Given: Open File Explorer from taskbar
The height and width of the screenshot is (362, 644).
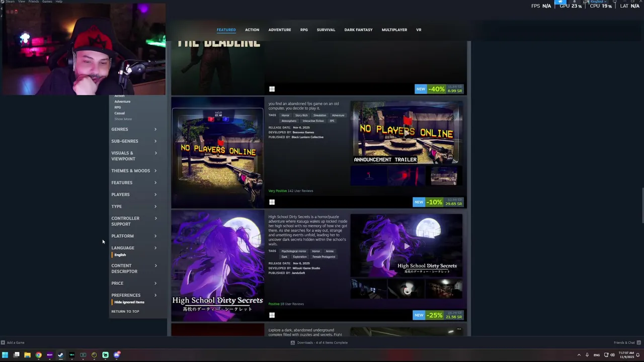Looking at the screenshot, I should click(27, 355).
